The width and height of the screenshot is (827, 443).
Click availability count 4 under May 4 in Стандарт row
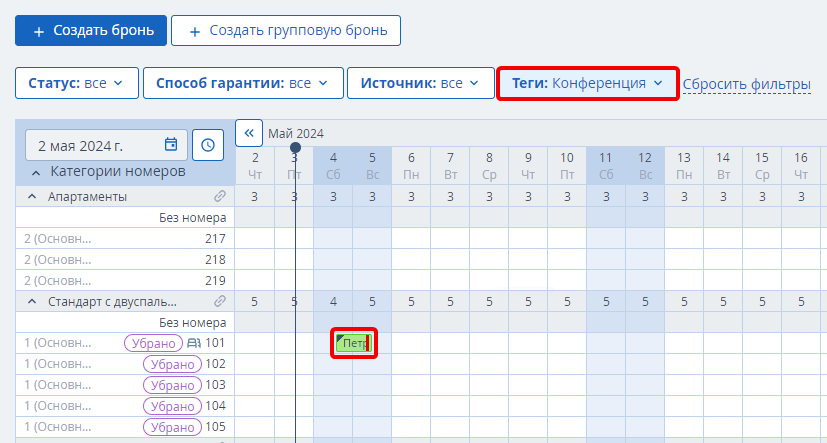tap(333, 302)
